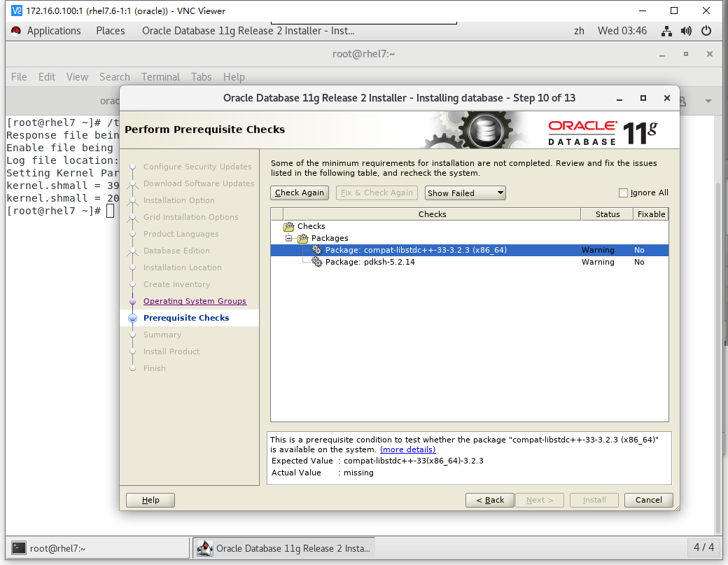Screen dimensions: 728x565
Task: Close the root@rhel7 terminal window
Action: pos(709,55)
